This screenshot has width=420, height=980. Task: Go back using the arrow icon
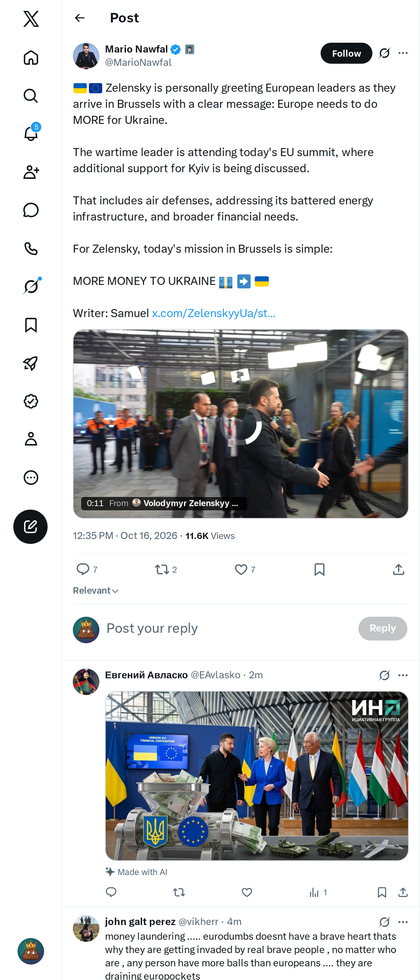point(79,18)
